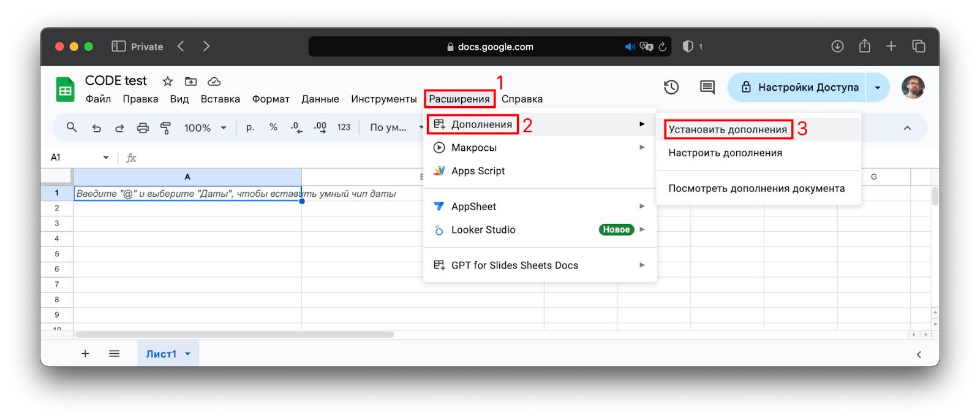Open the share button dropdown arrow
This screenshot has width=980, height=420.
(878, 87)
